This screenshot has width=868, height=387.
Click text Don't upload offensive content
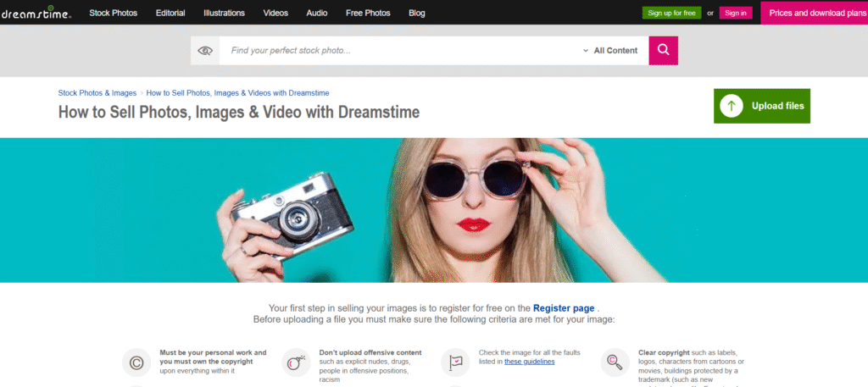point(370,352)
